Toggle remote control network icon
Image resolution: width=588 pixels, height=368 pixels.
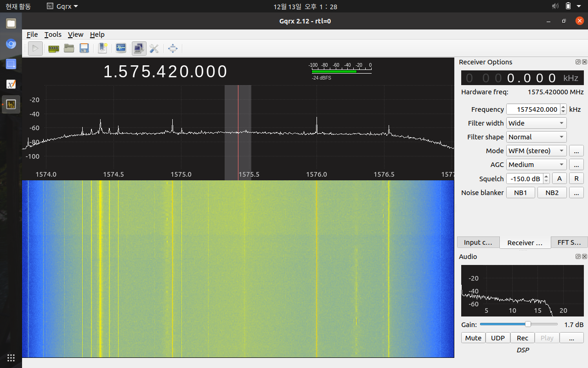coord(139,48)
